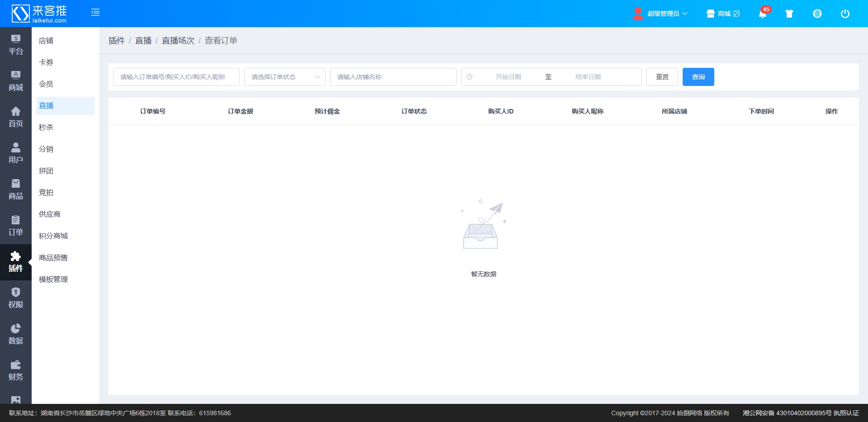This screenshot has width=868, height=422.
Task: Expand the 超级管理员 user dropdown
Action: pyautogui.click(x=662, y=14)
